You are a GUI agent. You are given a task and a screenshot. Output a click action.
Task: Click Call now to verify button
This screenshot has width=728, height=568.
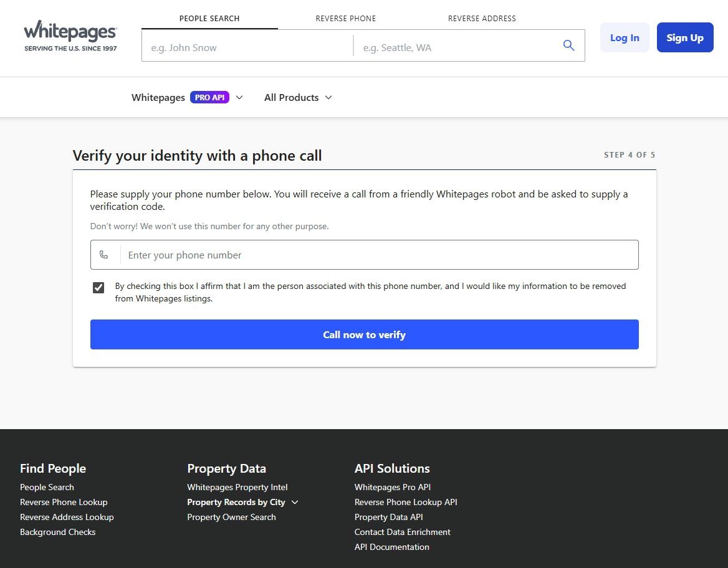(365, 334)
